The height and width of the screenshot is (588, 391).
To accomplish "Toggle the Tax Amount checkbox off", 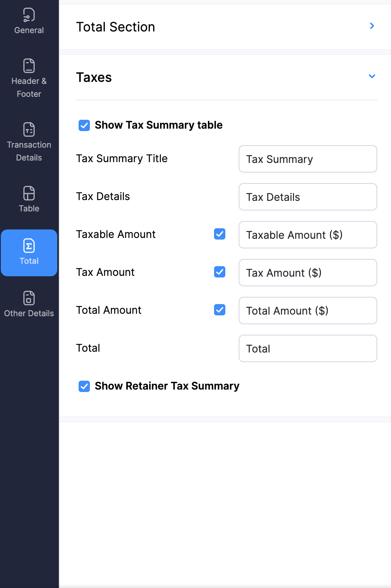I will (x=219, y=272).
